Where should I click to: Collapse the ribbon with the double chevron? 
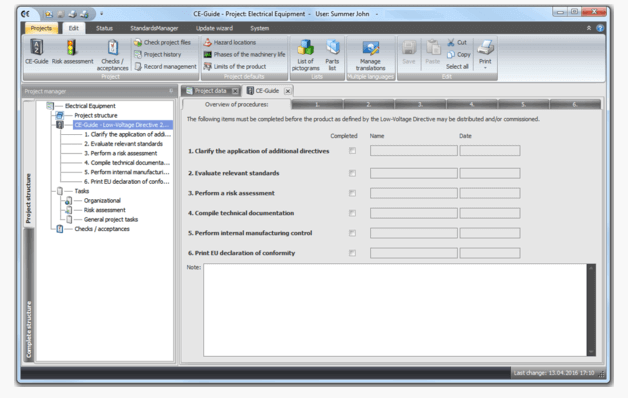[x=589, y=28]
